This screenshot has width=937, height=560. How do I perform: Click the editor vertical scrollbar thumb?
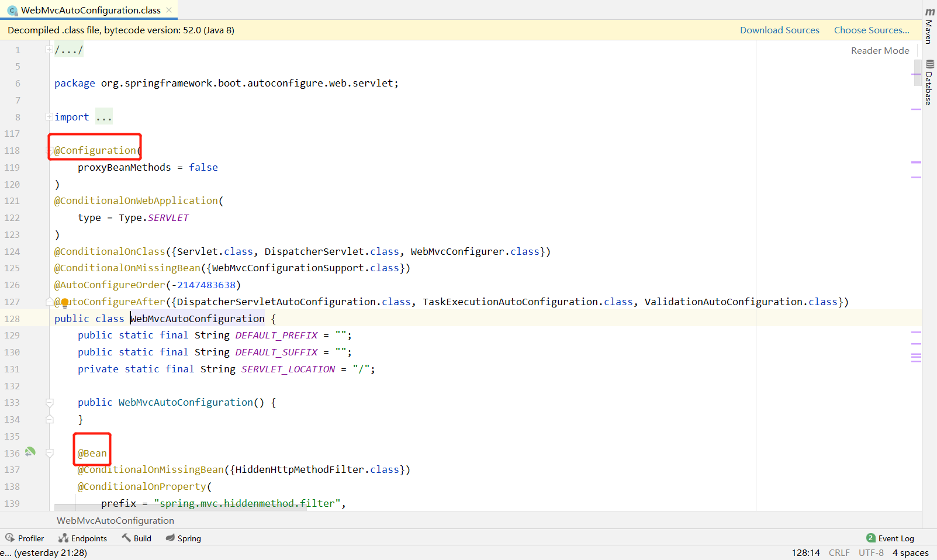pos(917,72)
